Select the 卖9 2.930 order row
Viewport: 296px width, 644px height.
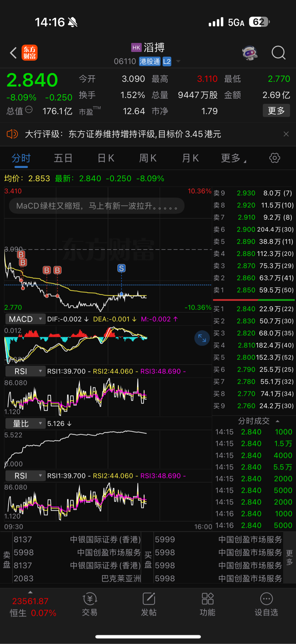point(254,193)
